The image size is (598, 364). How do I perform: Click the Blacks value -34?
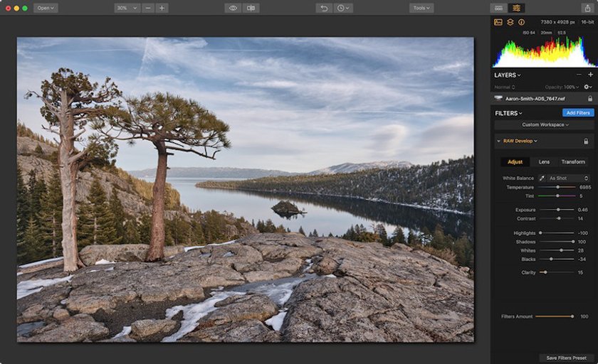click(582, 259)
